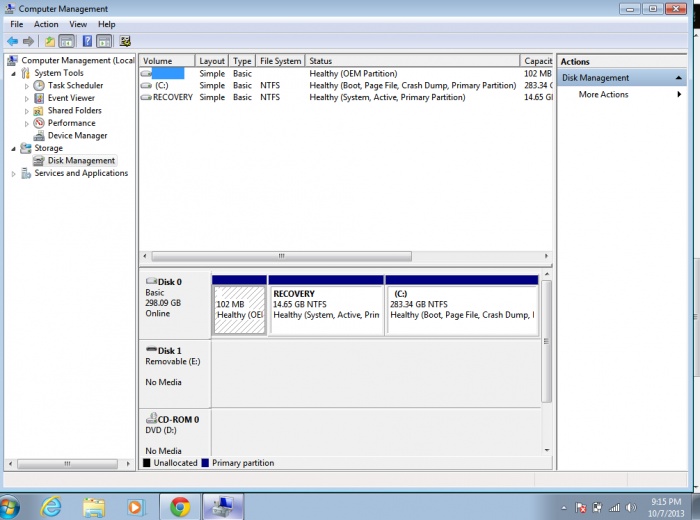Select the Performance icon
This screenshot has height=520, width=700.
(39, 123)
